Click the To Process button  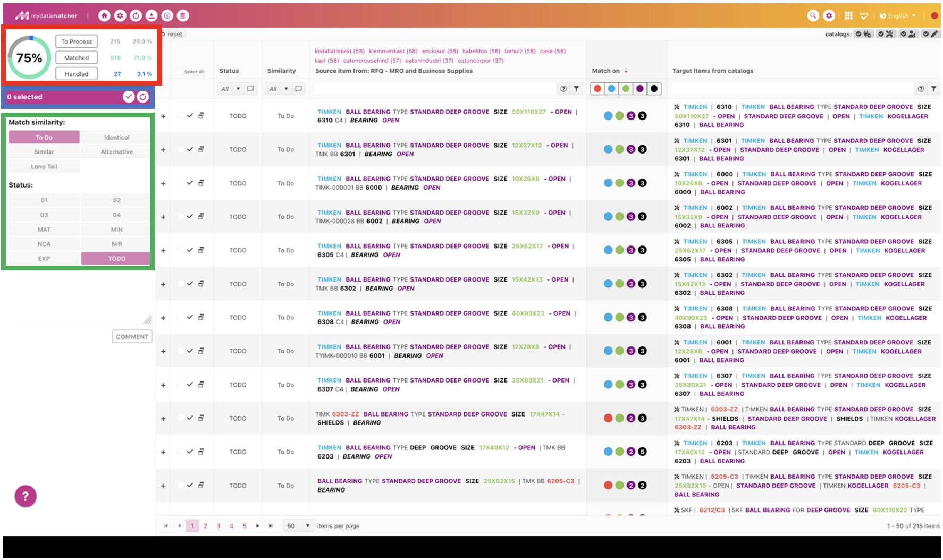pyautogui.click(x=77, y=41)
